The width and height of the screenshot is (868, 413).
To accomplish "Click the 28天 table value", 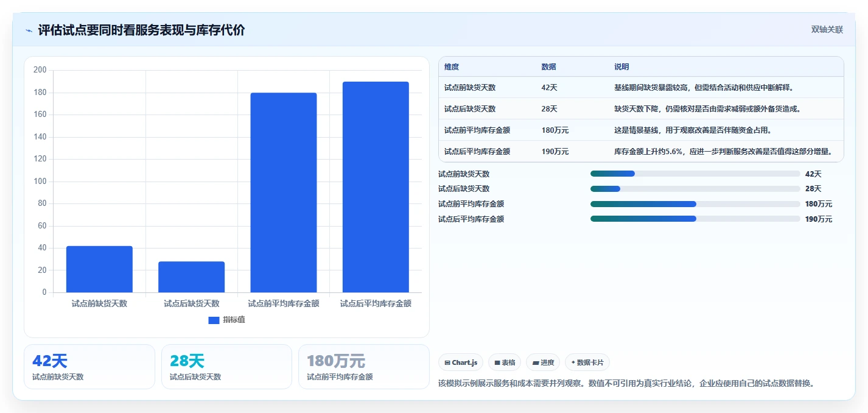I will [x=549, y=109].
